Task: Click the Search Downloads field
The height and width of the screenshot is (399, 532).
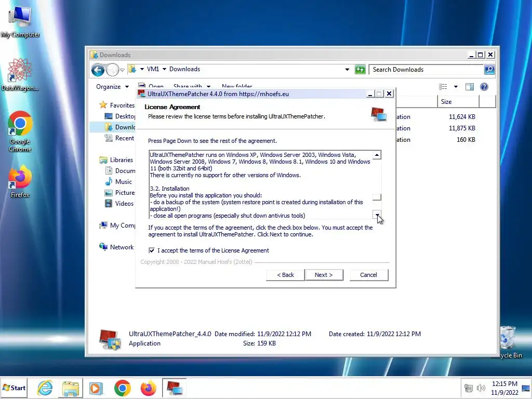Action: [427, 70]
